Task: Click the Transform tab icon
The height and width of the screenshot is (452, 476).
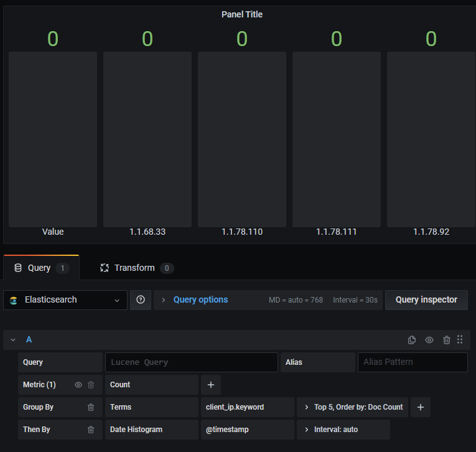Action: pyautogui.click(x=105, y=268)
